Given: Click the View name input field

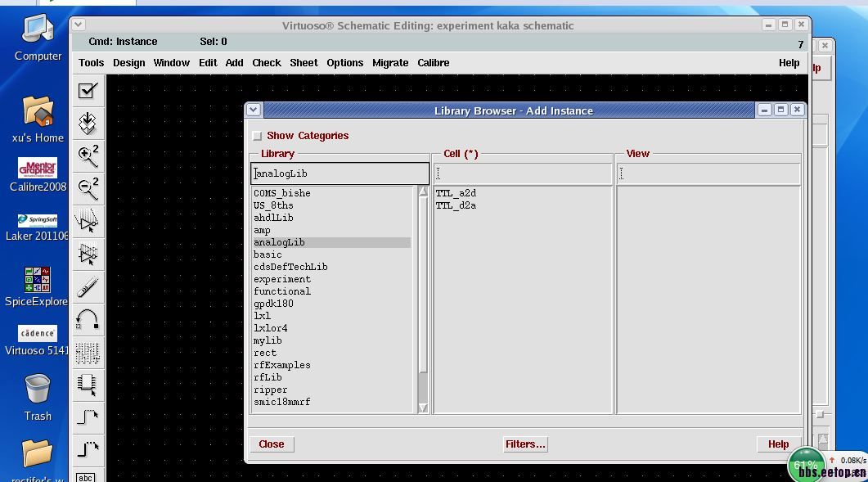Looking at the screenshot, I should (x=708, y=173).
